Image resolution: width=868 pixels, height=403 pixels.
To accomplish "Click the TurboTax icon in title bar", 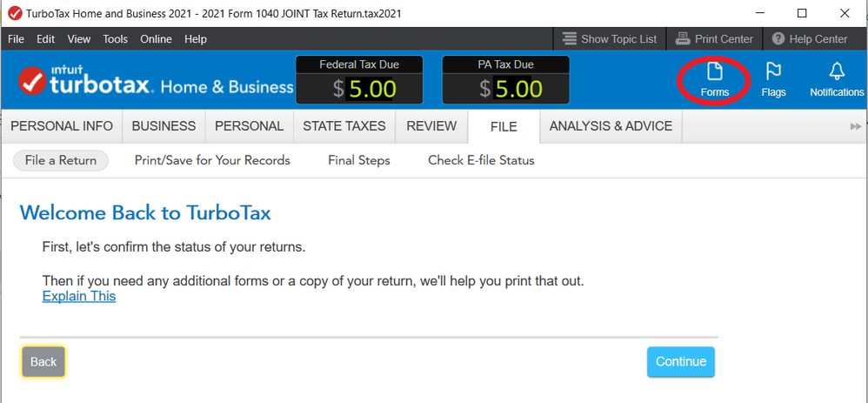I will coord(15,13).
